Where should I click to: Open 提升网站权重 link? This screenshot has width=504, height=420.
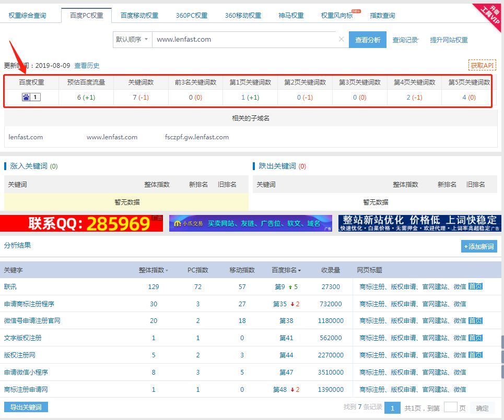(449, 40)
